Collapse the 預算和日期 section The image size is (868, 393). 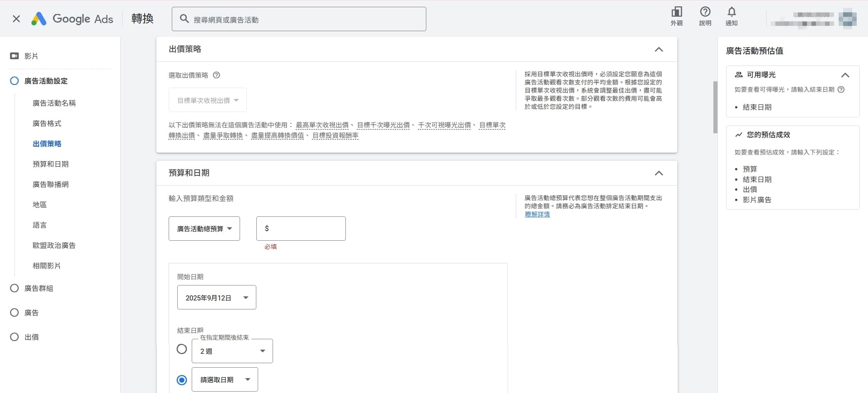coord(659,173)
